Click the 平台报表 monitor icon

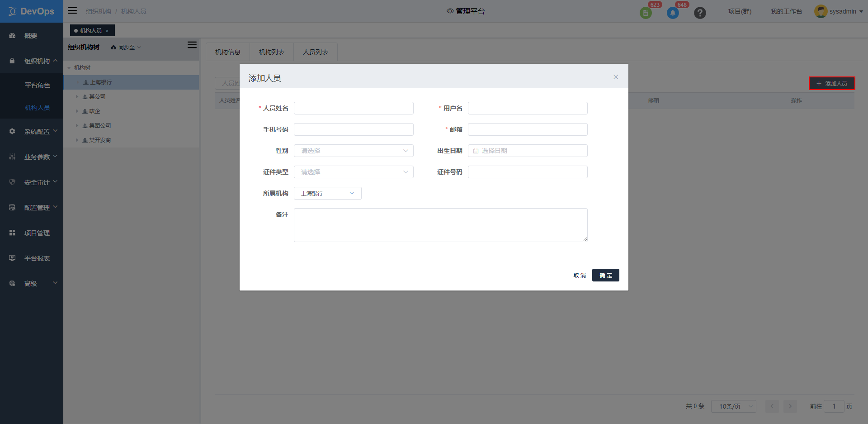click(12, 258)
